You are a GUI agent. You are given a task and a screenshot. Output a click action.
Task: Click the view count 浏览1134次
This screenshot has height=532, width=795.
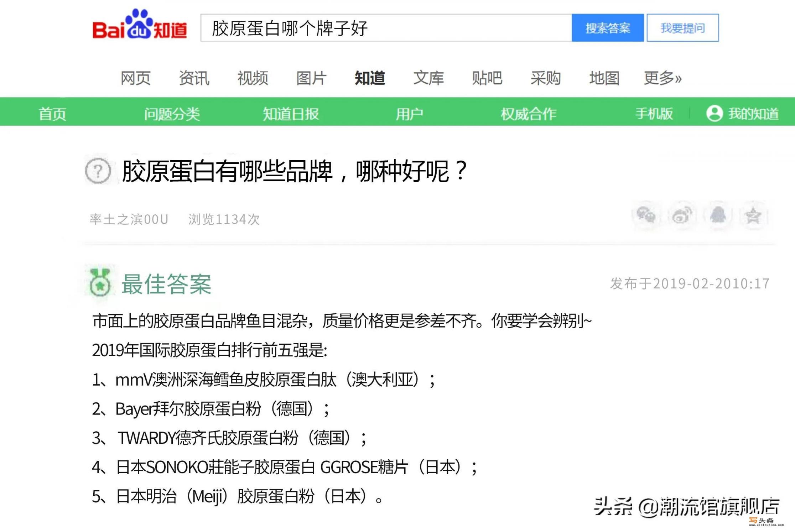224,219
